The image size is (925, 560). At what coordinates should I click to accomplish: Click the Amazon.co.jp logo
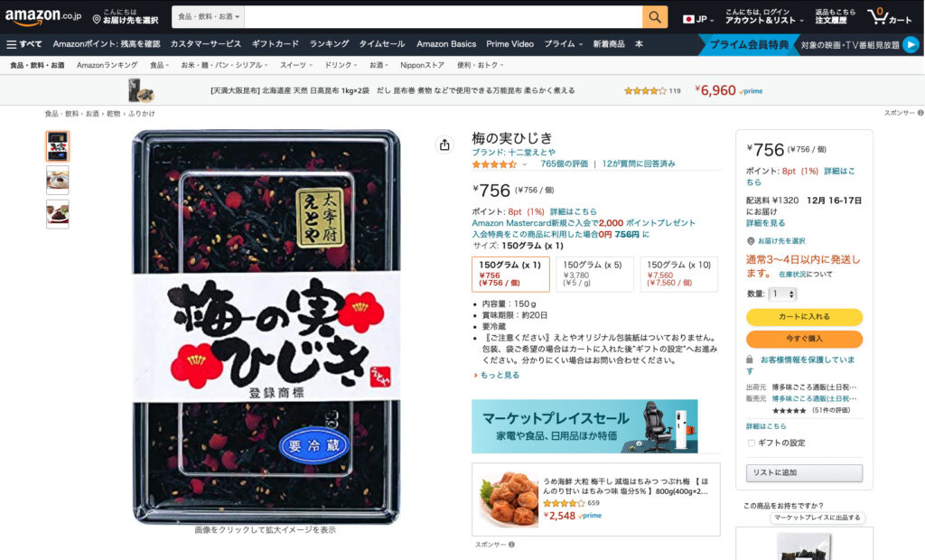[x=43, y=16]
